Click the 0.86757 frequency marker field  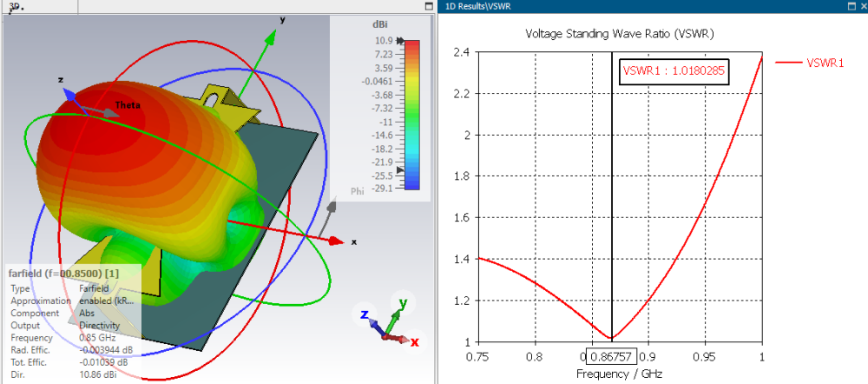point(613,355)
